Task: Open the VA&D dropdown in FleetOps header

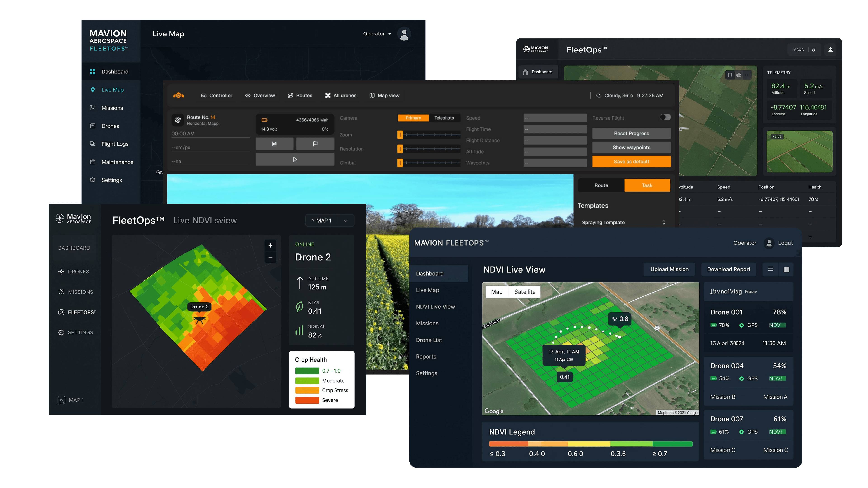Action: click(x=804, y=49)
